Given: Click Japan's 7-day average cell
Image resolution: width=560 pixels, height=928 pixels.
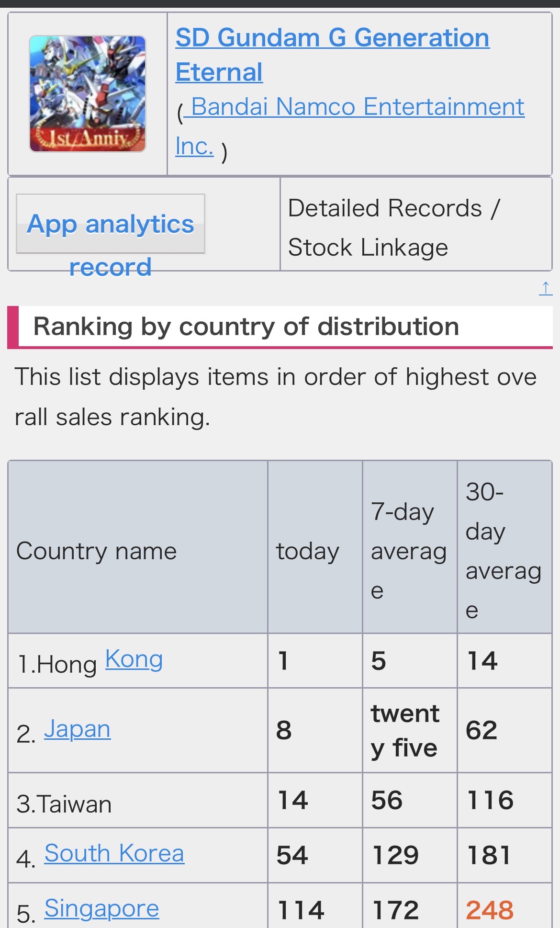Looking at the screenshot, I should point(405,730).
